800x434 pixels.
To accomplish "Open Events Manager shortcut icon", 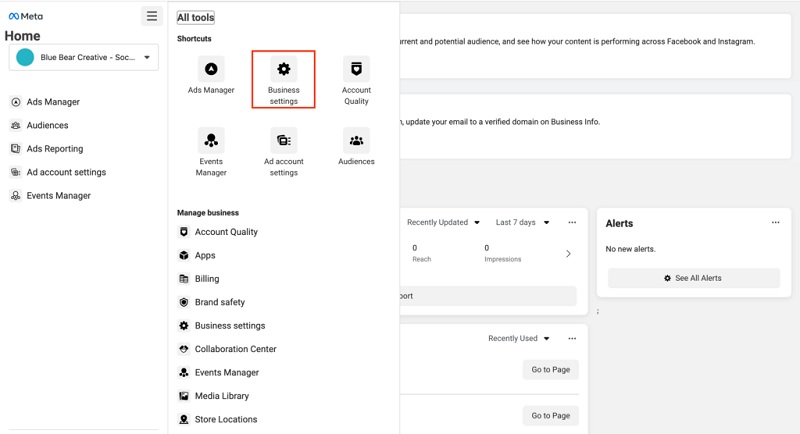I will pyautogui.click(x=211, y=140).
